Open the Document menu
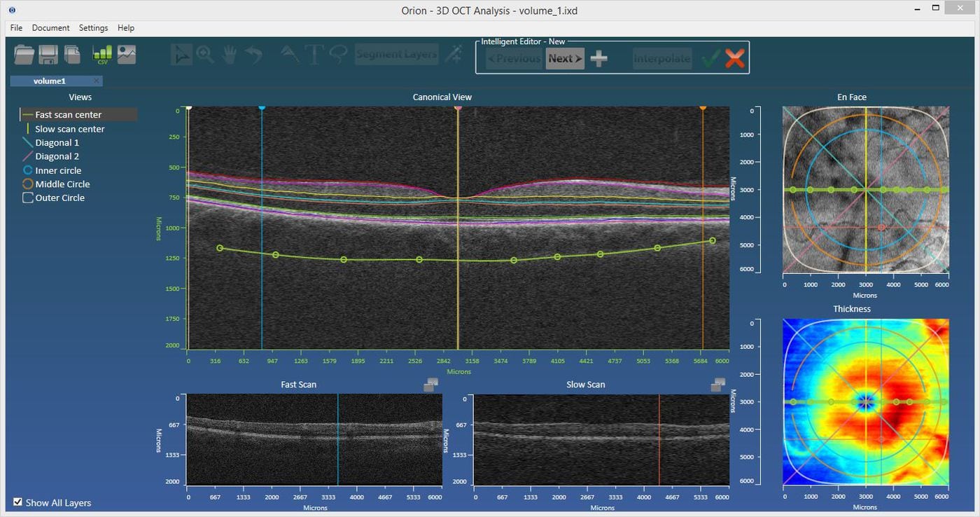 click(50, 28)
